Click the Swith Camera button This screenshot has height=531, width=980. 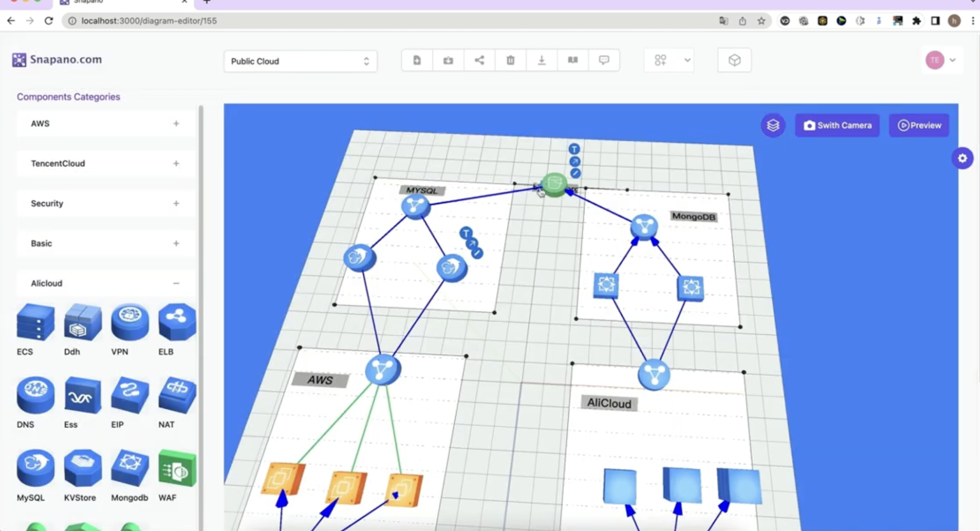[x=837, y=125]
